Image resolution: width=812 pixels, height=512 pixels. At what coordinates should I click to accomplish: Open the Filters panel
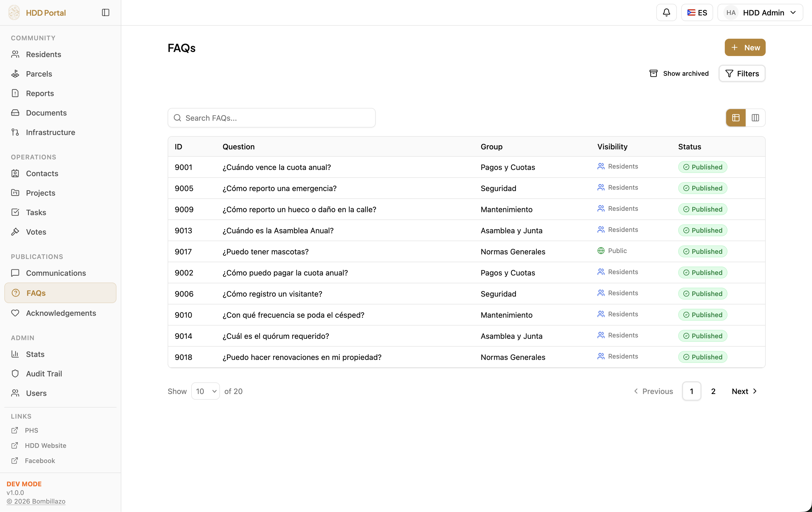pos(742,73)
